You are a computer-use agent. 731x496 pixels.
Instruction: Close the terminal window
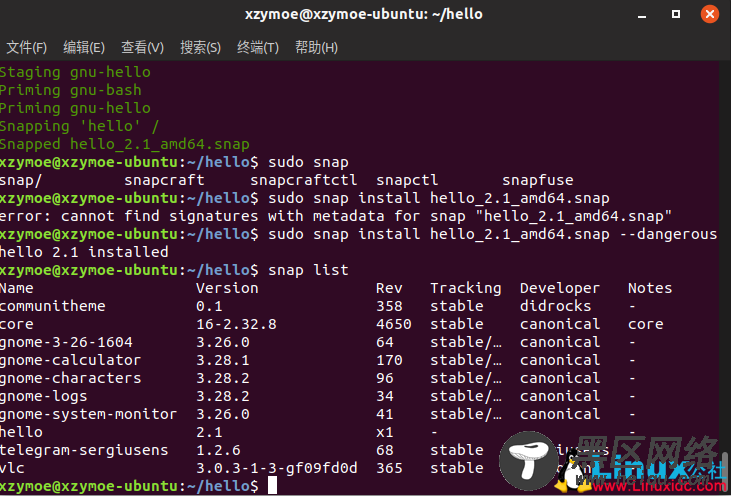(x=710, y=14)
